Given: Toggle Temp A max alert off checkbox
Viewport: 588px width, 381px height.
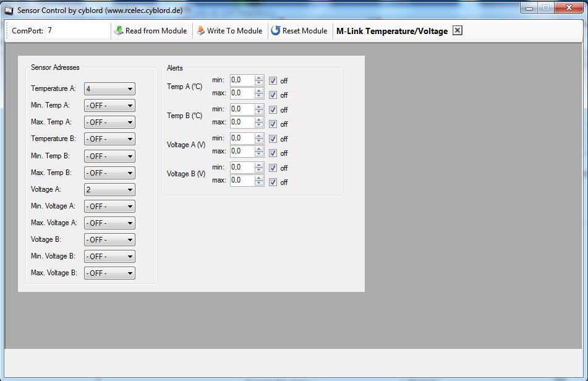Looking at the screenshot, I should [x=273, y=95].
